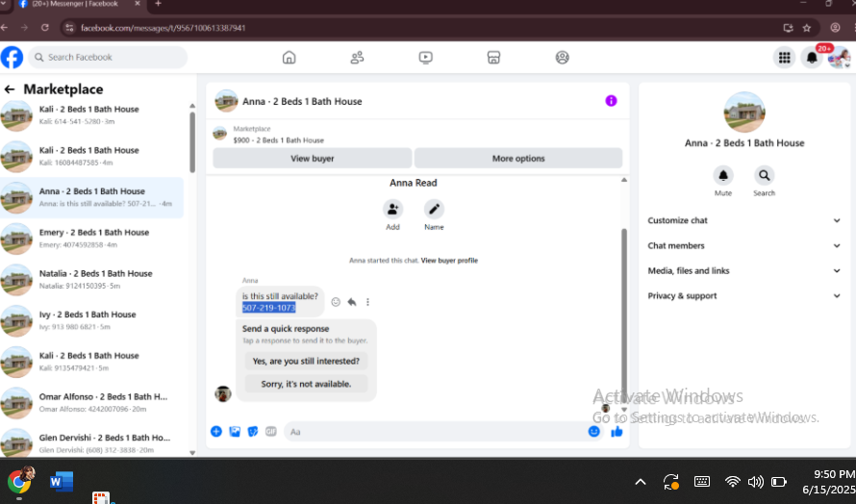
Task: Expand Media, files and links section
Action: 744,271
